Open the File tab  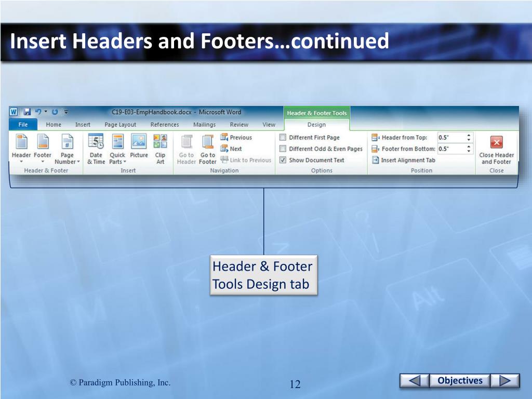[x=23, y=125]
